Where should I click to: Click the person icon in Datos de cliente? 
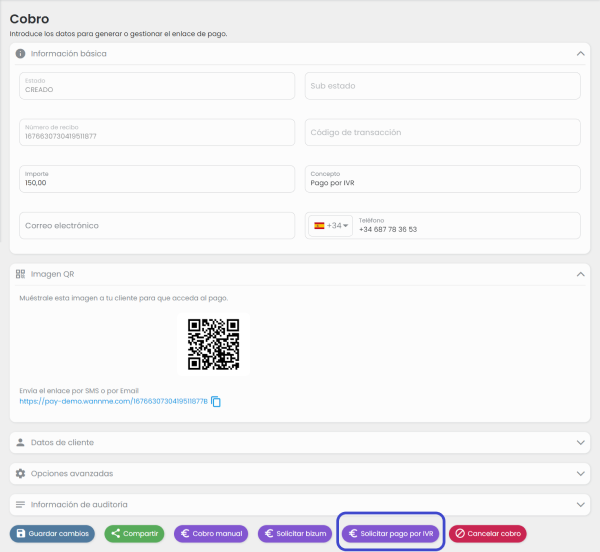pos(20,442)
